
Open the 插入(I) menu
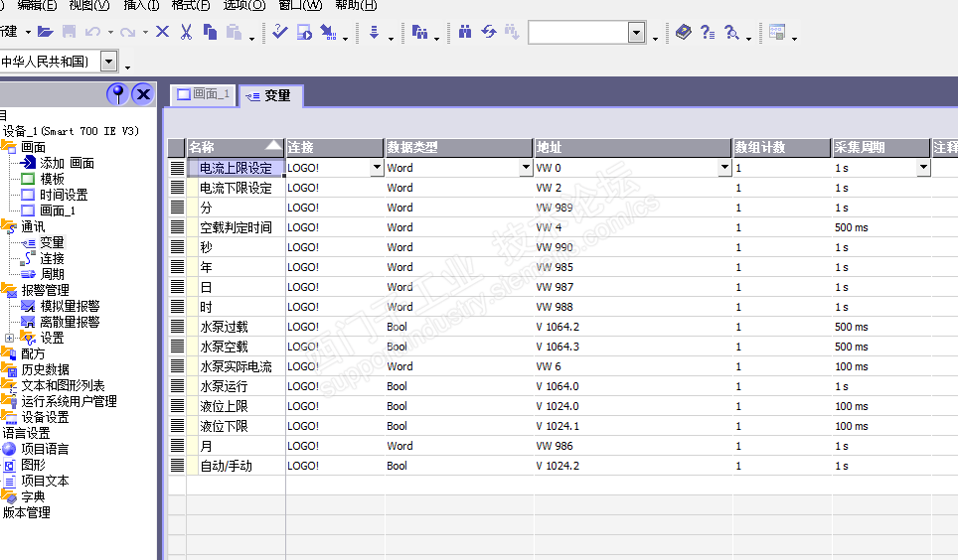[x=141, y=6]
